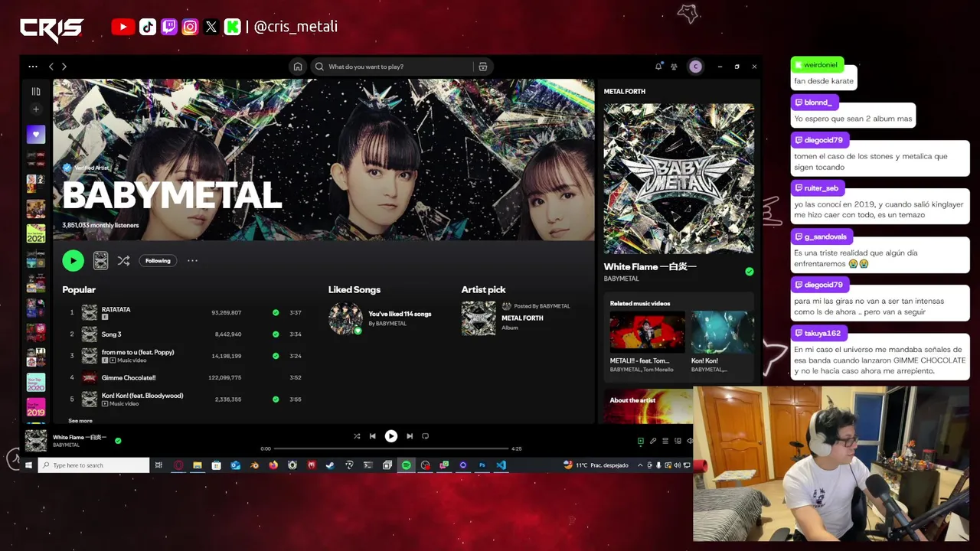Viewport: 980px width, 551px height.
Task: Open Photoshop from the taskbar
Action: (x=482, y=465)
